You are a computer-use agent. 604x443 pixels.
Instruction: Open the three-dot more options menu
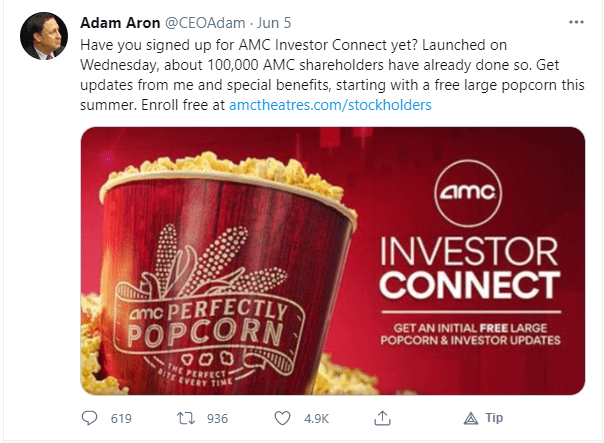(576, 22)
